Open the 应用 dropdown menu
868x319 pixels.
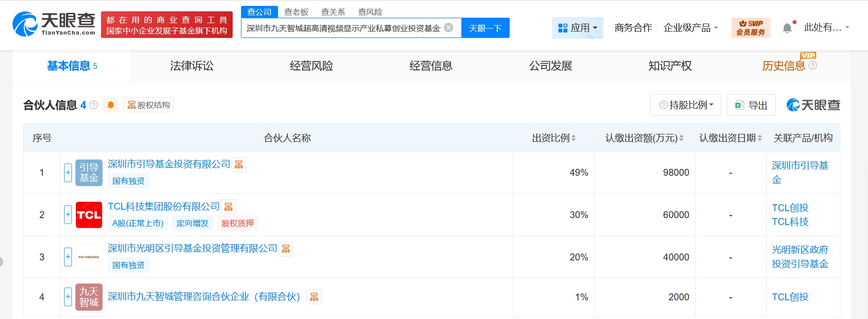(x=577, y=28)
